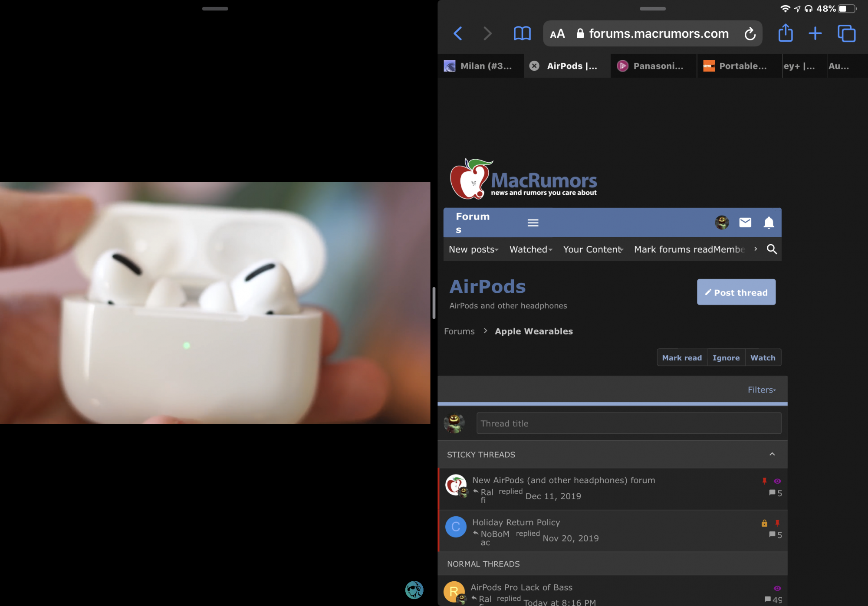Open the MacRumors avatar on New AirPods thread
This screenshot has height=606, width=868.
[456, 485]
